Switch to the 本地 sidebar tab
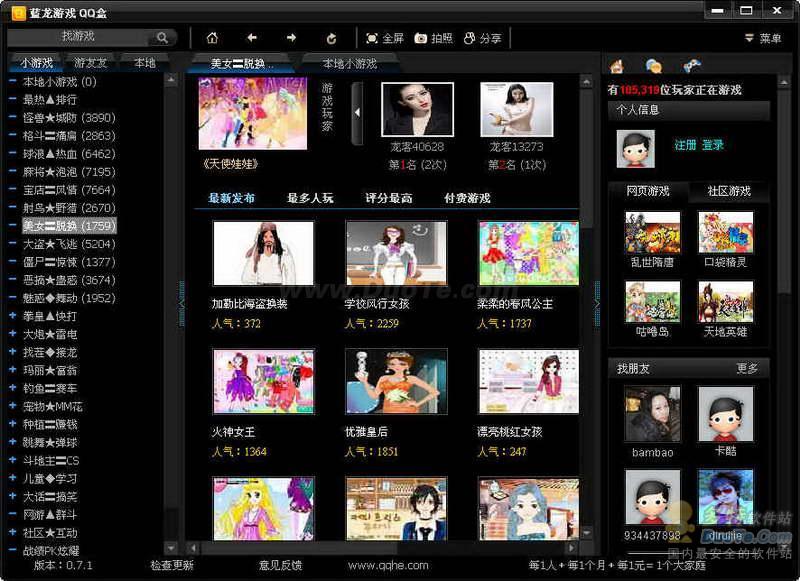The width and height of the screenshot is (800, 581). tap(144, 63)
